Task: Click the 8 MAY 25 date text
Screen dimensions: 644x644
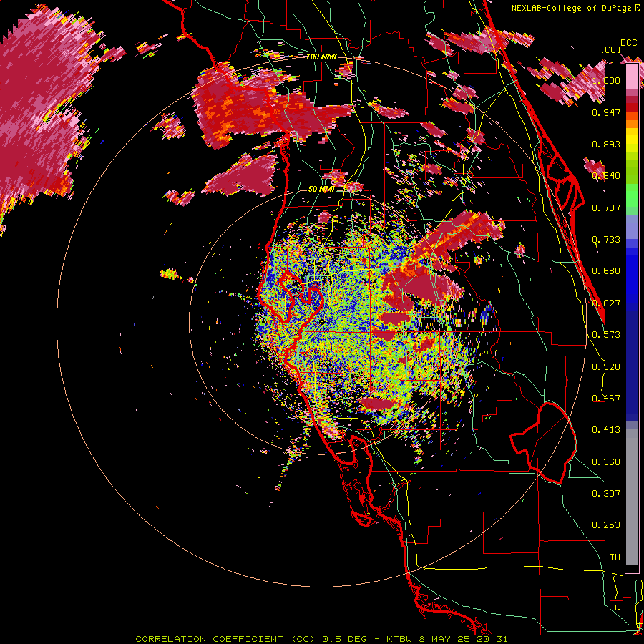Action: (445, 639)
